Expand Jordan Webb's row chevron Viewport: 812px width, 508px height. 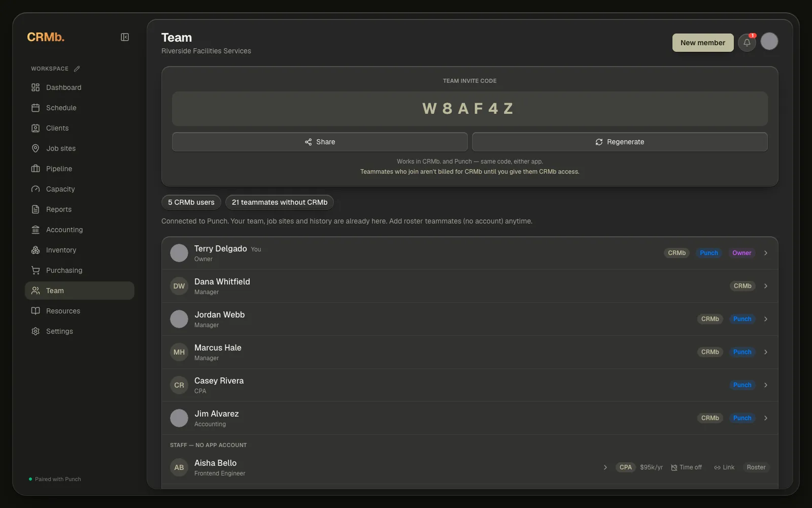766,319
